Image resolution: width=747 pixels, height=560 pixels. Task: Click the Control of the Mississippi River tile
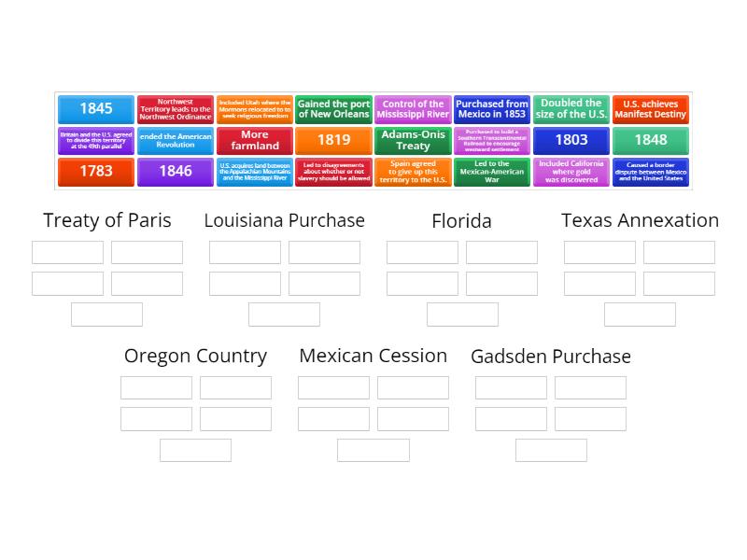[413, 109]
